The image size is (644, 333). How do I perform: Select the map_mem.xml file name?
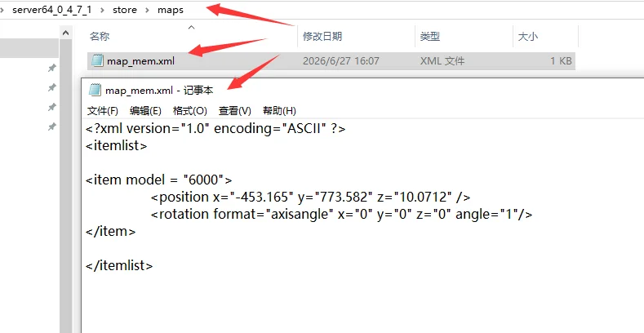140,61
